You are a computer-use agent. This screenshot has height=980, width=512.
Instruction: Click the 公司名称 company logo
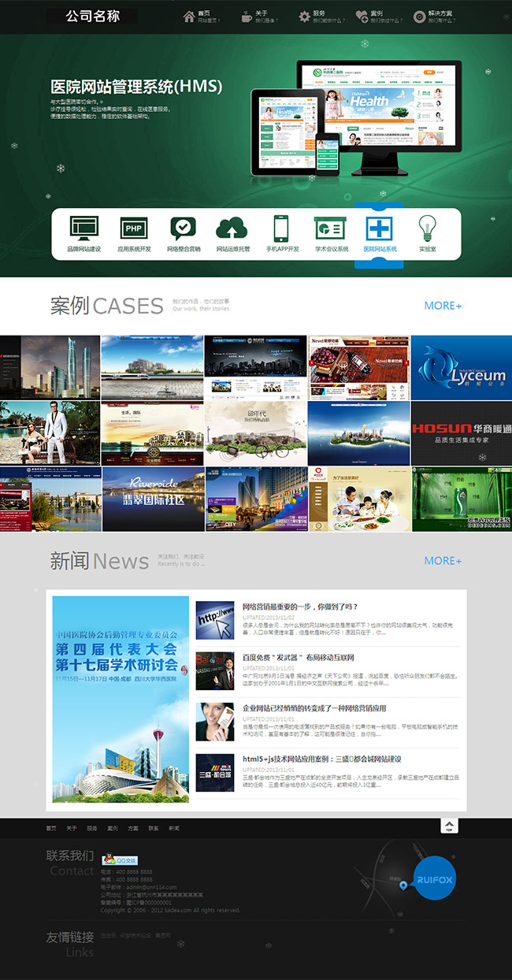[x=91, y=16]
